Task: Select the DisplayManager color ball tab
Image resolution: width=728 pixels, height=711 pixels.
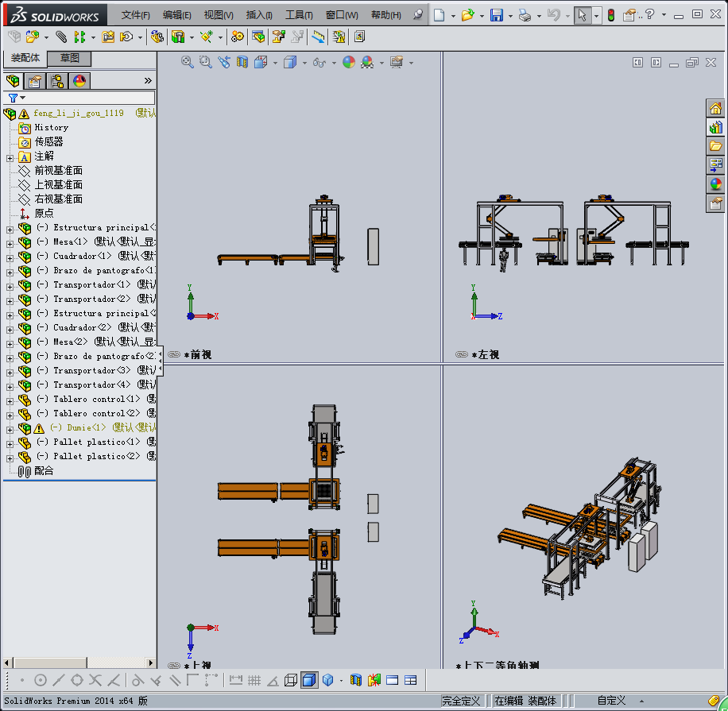Action: (x=79, y=81)
